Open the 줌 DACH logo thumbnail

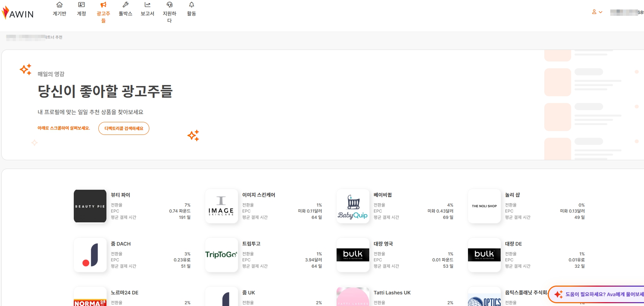coord(90,255)
